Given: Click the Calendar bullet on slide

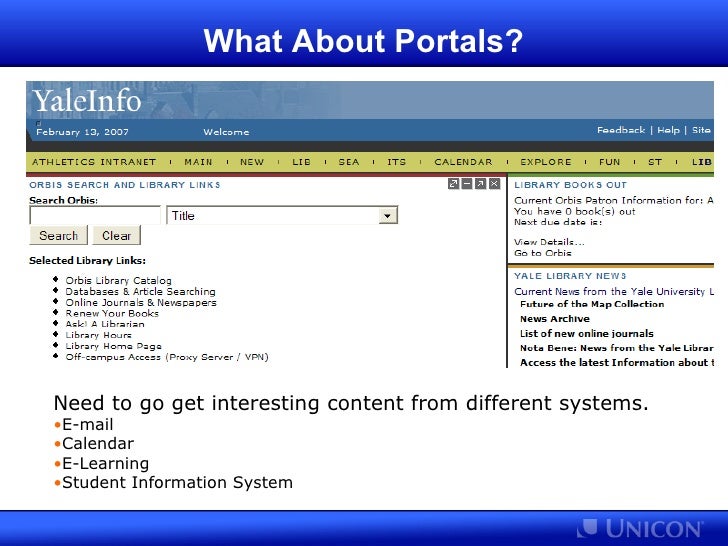Looking at the screenshot, I should pyautogui.click(x=94, y=443).
